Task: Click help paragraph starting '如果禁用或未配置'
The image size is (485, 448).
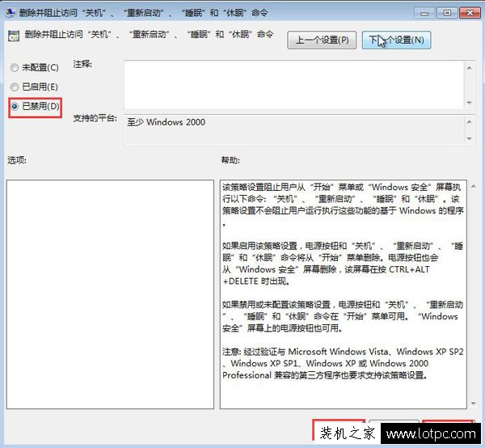Action: click(343, 316)
